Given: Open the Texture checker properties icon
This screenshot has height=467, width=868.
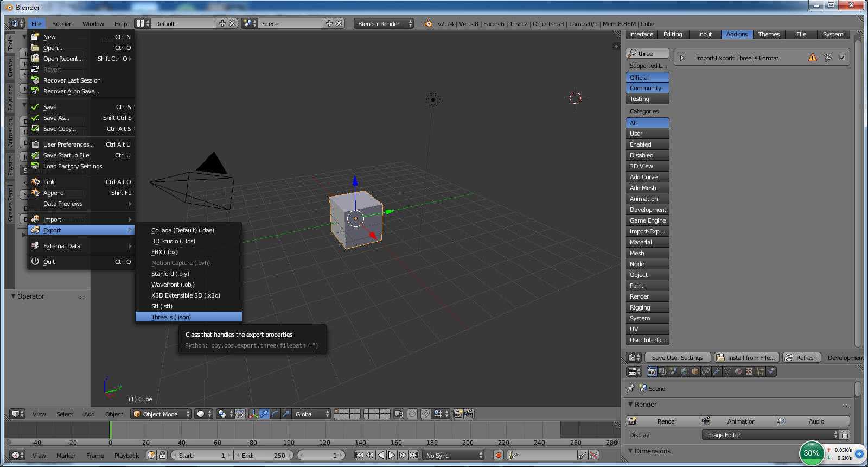Looking at the screenshot, I should [749, 371].
